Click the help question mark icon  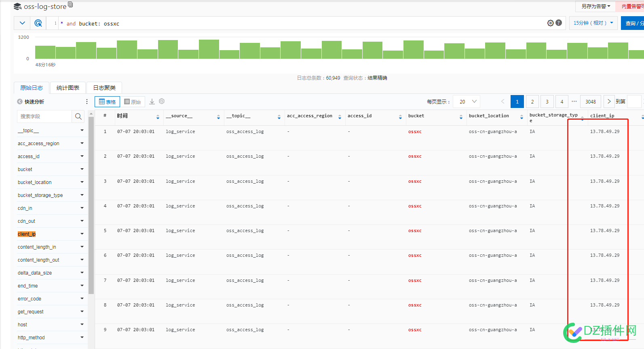pyautogui.click(x=559, y=23)
